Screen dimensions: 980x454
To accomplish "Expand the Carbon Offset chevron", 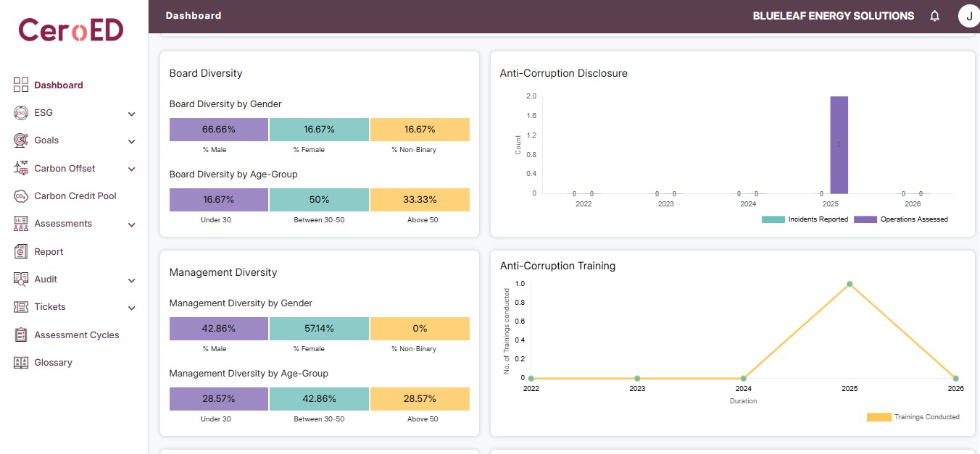I will coord(131,169).
